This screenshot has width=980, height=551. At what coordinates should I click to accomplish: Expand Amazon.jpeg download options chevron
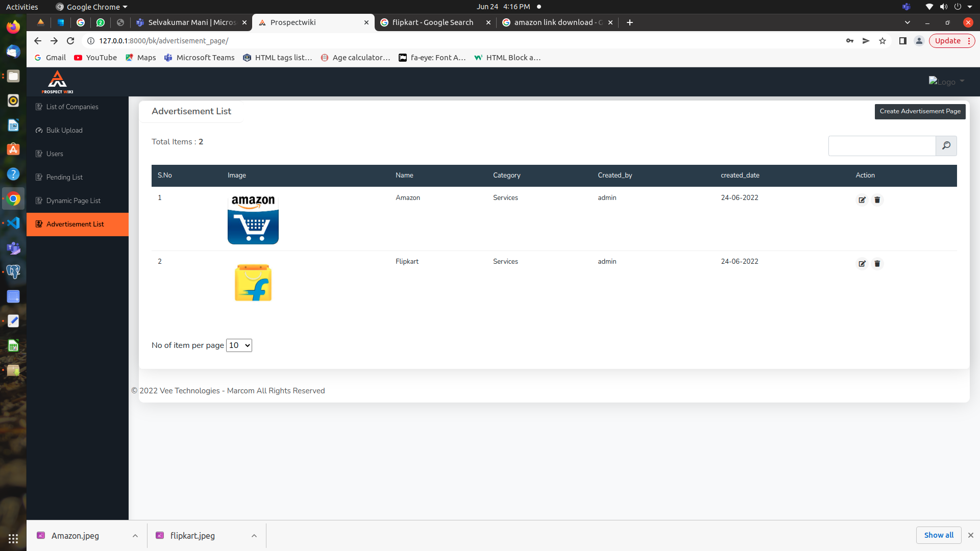(135, 536)
